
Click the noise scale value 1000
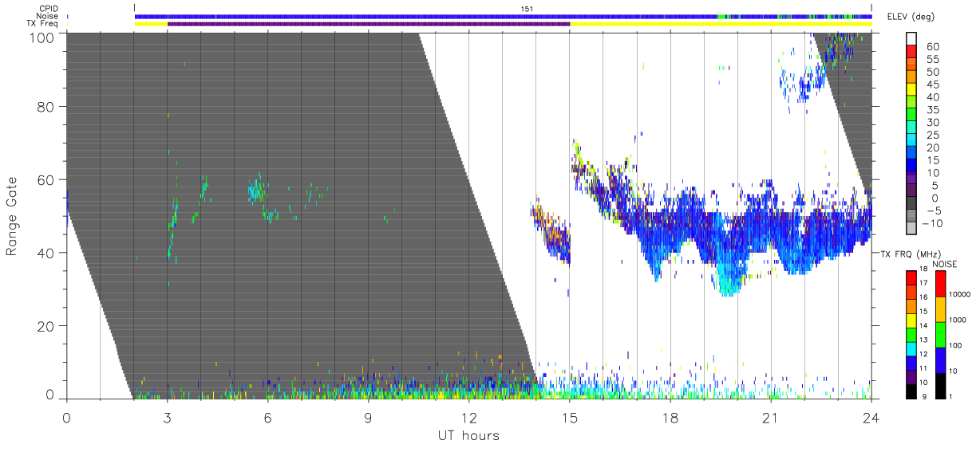click(x=958, y=320)
